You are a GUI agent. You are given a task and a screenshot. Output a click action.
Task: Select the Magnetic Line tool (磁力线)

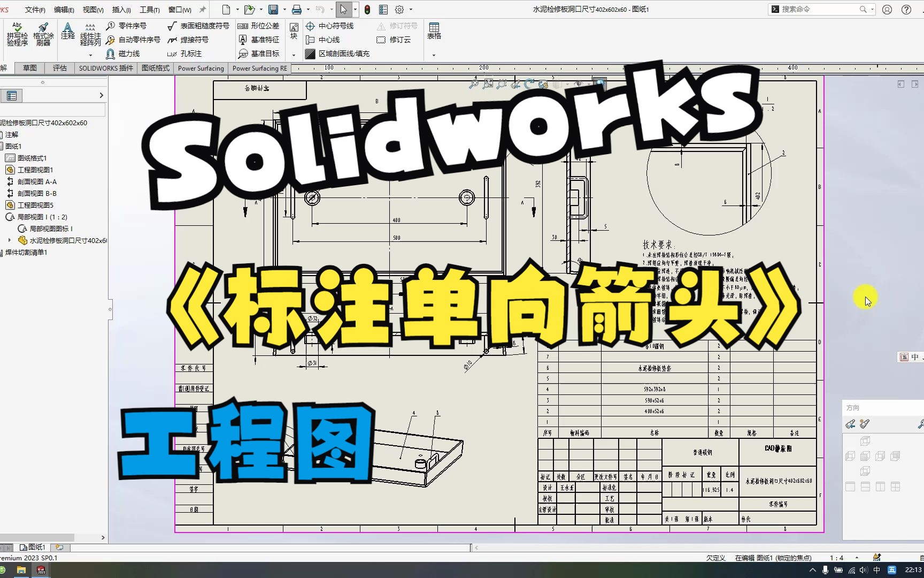click(123, 54)
